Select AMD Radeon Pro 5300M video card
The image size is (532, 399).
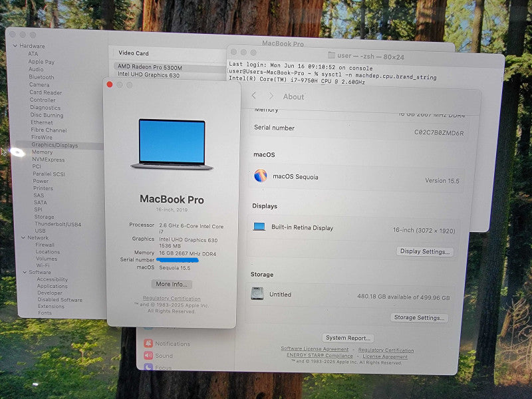coord(168,67)
